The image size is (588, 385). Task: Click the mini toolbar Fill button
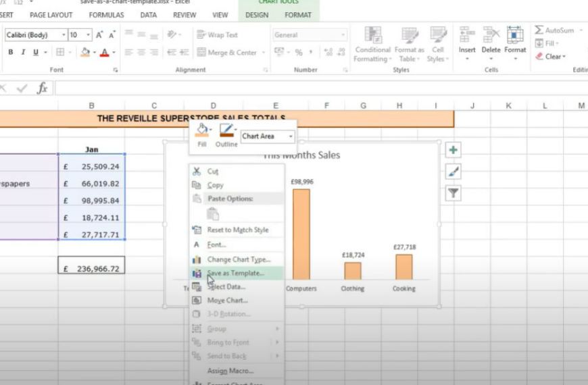[x=202, y=135]
